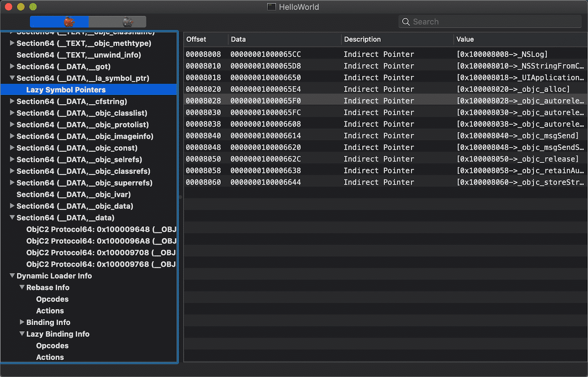
Task: Open Opcodes under Lazy Binding Info
Action: tap(52, 346)
